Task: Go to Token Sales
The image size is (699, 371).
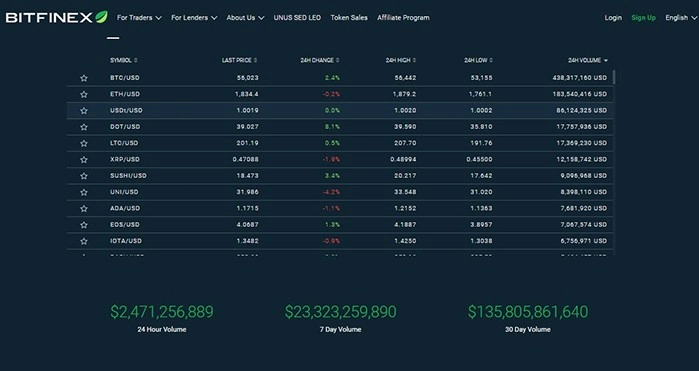Action: (x=349, y=18)
